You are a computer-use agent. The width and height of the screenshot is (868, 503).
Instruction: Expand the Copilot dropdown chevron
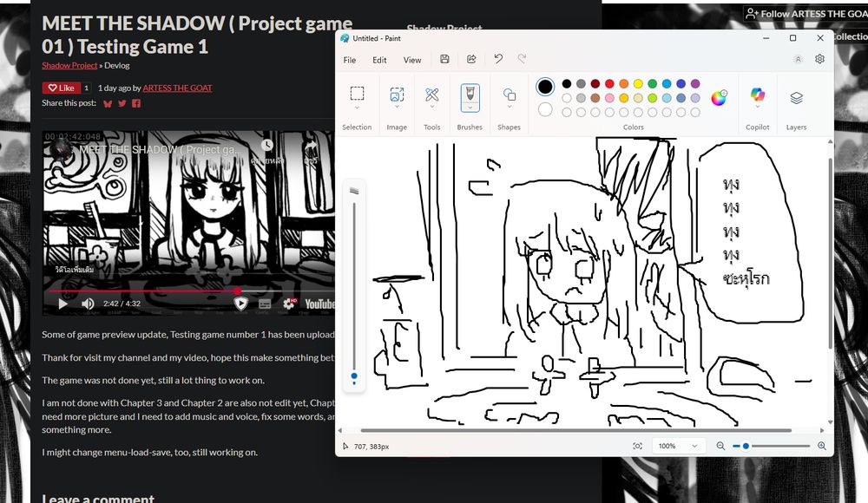pyautogui.click(x=757, y=108)
